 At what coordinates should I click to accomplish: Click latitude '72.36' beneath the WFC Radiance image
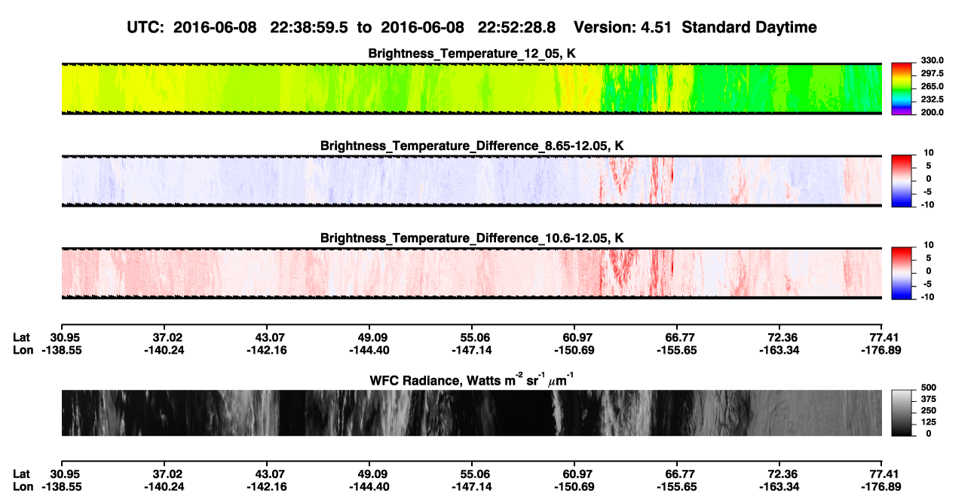(781, 474)
